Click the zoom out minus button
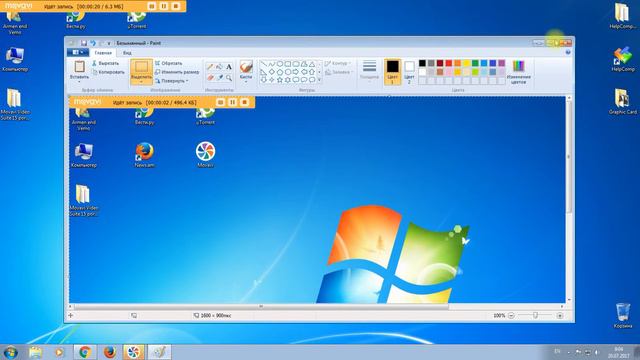 coord(511,316)
